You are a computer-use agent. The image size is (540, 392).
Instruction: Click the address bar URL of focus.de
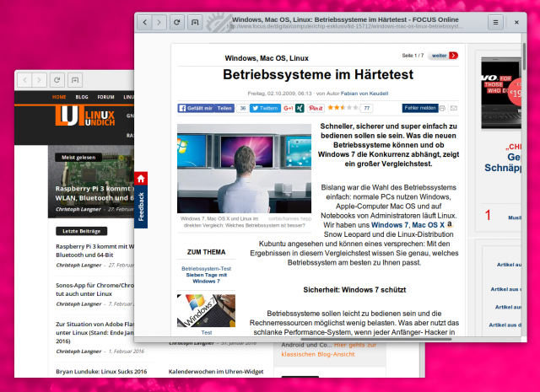(x=345, y=26)
